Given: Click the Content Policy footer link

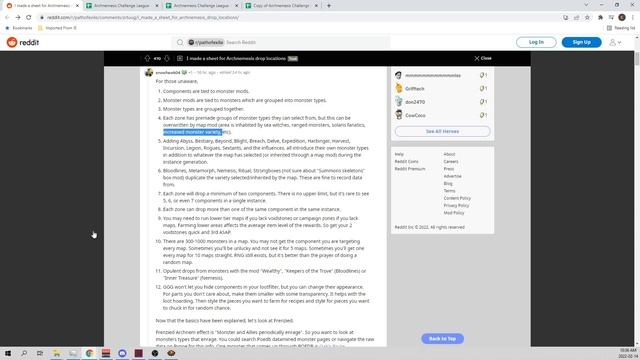Looking at the screenshot, I should pos(457,198).
